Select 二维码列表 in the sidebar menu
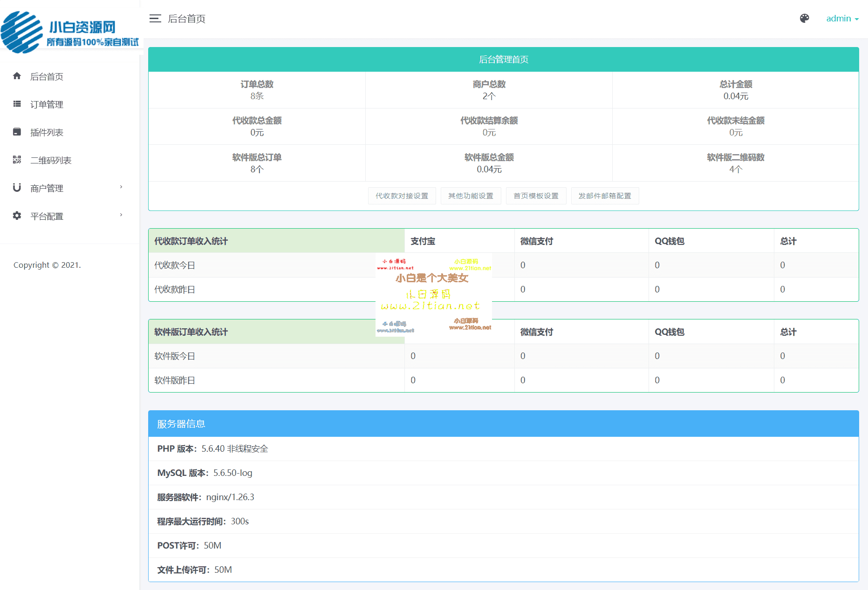Screen dimensions: 868x590 pyautogui.click(x=51, y=160)
